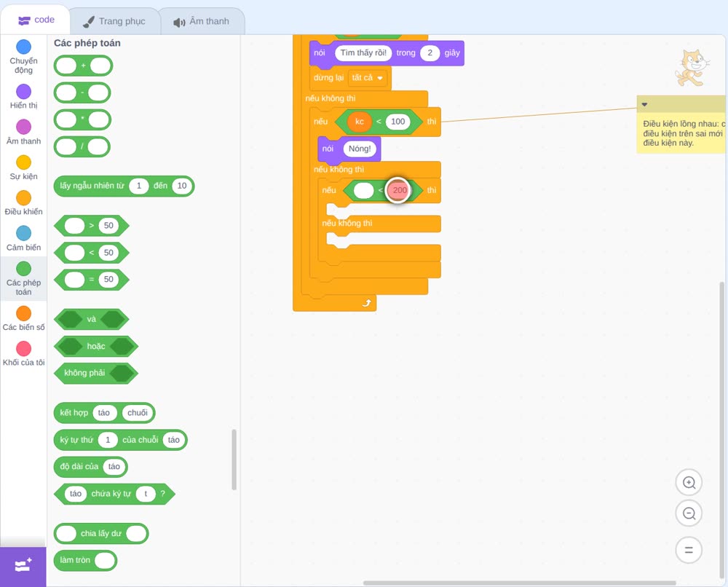
Task: Edit the '10' field in the random block
Action: (x=182, y=186)
